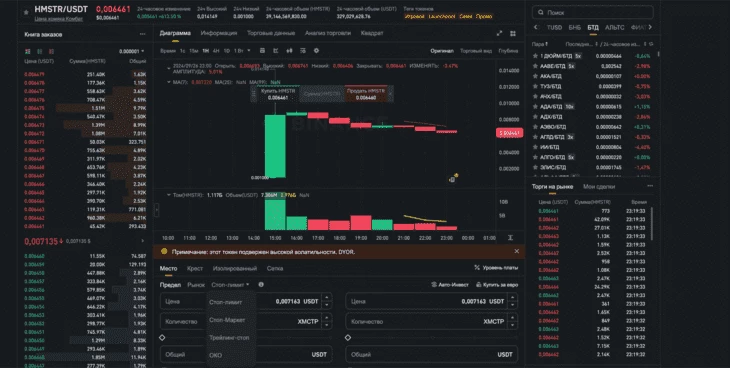The width and height of the screenshot is (730, 368).
Task: Click the sell amount percentage slider handle
Action: (348, 338)
